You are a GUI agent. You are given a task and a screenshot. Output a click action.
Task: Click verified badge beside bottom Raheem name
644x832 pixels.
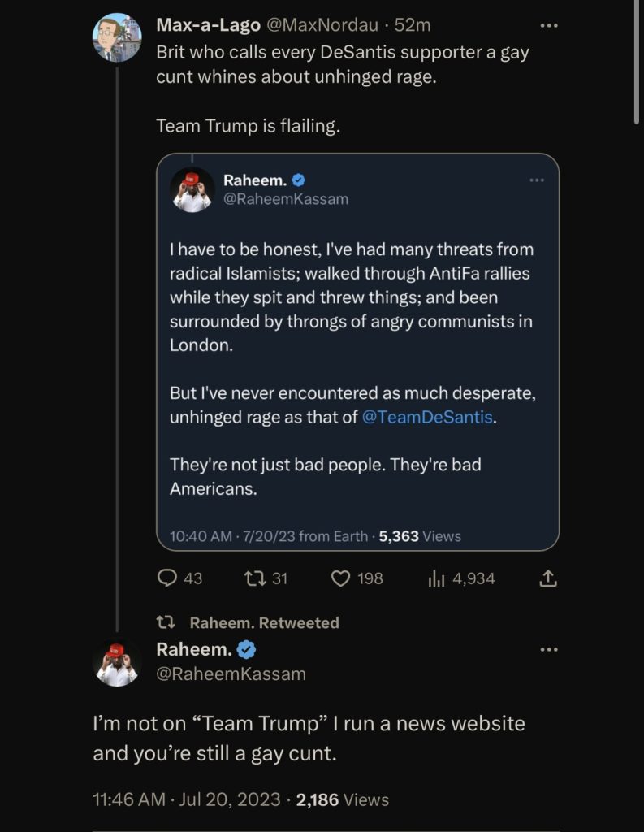(247, 649)
